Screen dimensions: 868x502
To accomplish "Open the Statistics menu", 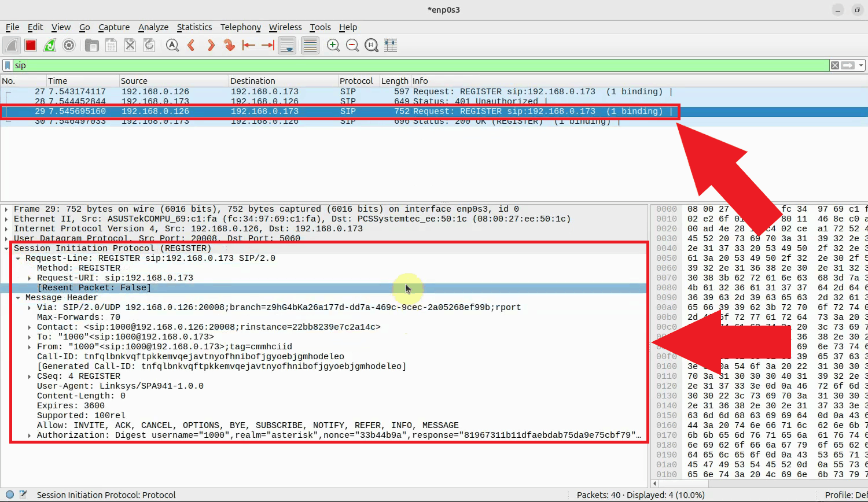I will (x=194, y=27).
